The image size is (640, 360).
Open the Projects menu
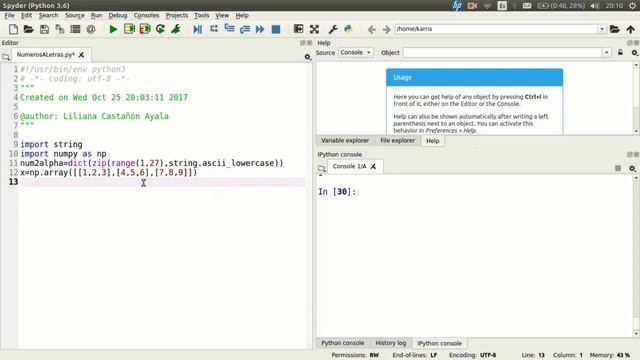[177, 15]
